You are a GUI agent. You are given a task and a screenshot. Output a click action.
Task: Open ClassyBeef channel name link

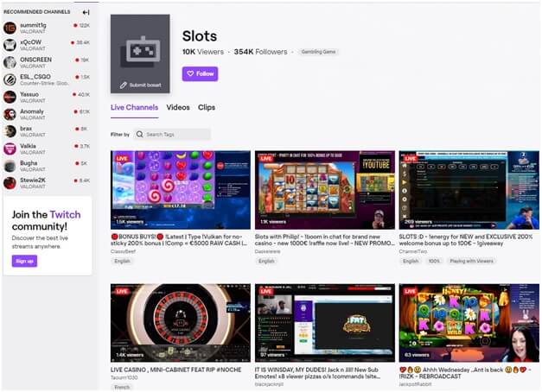click(x=124, y=251)
